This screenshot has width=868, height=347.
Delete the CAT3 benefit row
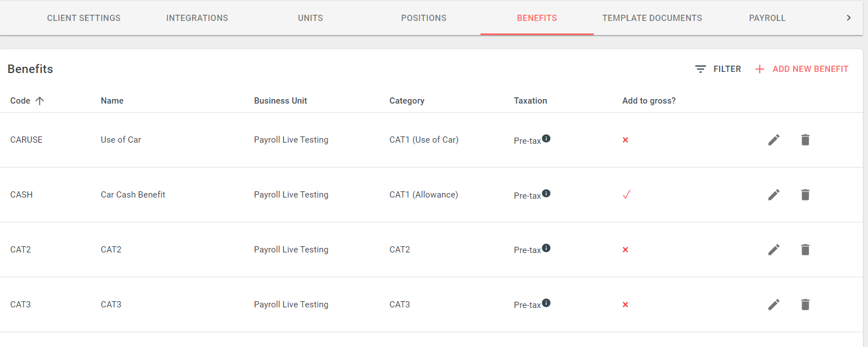point(805,305)
